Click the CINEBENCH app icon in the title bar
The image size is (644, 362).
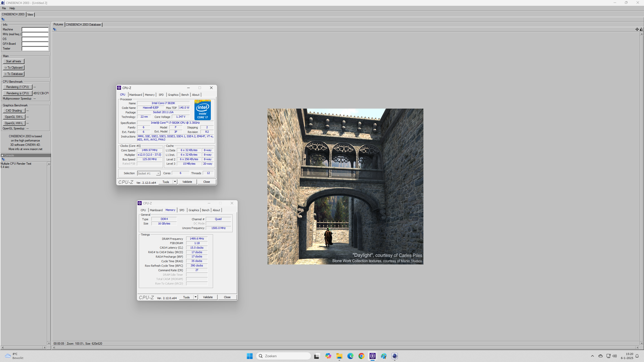(3, 3)
